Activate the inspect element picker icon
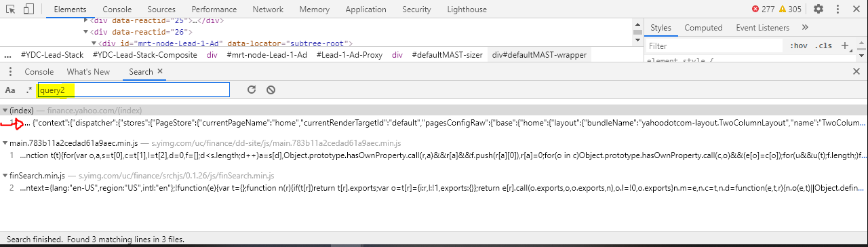The width and height of the screenshot is (868, 247). click(11, 9)
